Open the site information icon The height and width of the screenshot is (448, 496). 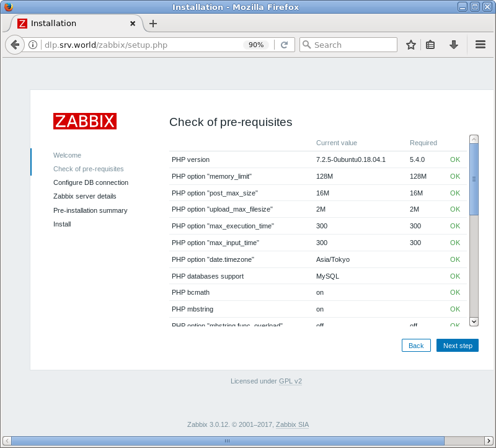(x=33, y=45)
